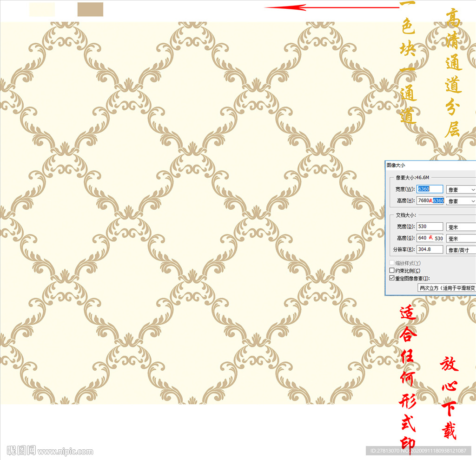
Task: Click the document width field showing 530
Action: (430, 227)
